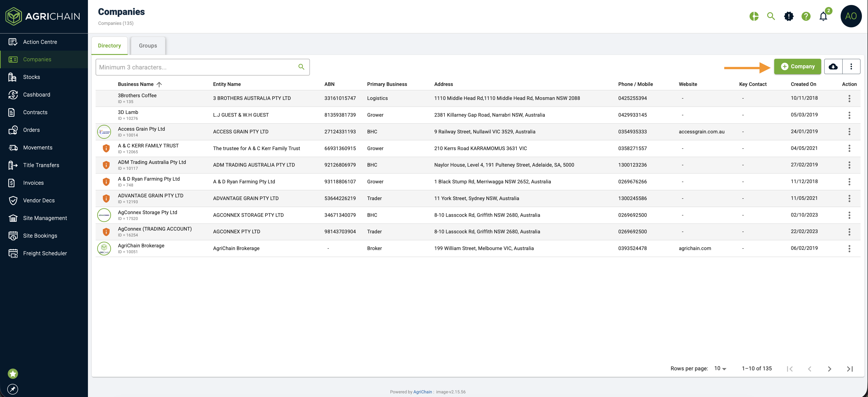Viewport: 868px width, 397px height.
Task: Click the pin icon at sidebar bottom
Action: pyautogui.click(x=13, y=389)
